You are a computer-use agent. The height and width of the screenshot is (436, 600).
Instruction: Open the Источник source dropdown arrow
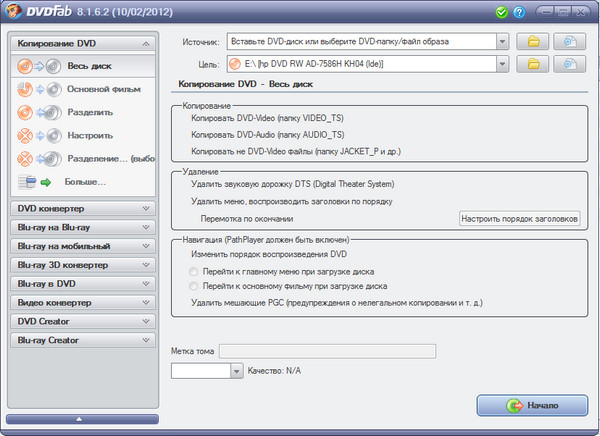(x=502, y=41)
